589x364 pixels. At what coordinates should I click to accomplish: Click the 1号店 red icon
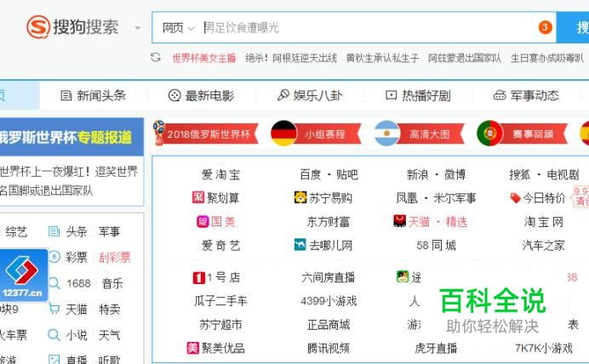pos(198,278)
